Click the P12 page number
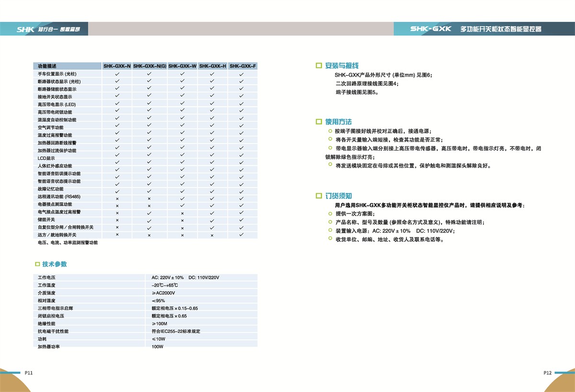 pos(548,373)
